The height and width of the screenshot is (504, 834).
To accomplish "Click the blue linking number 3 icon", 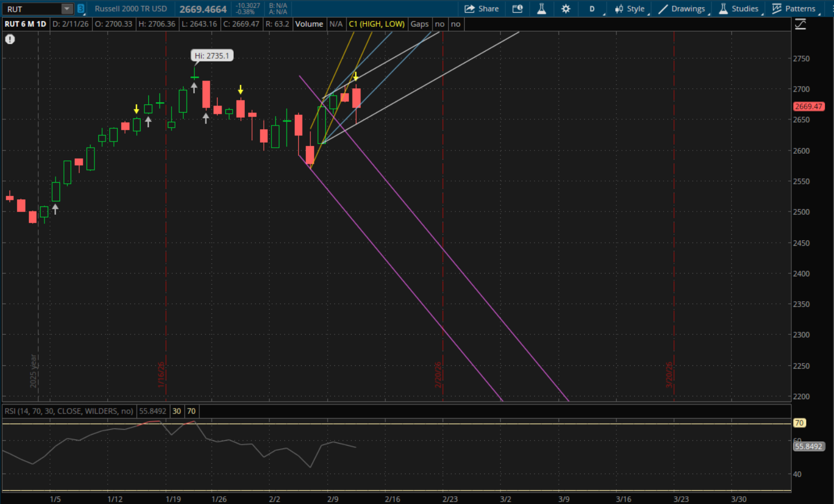I will point(81,9).
